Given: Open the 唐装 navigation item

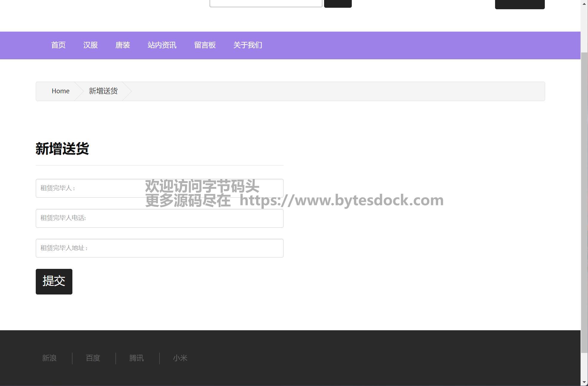Looking at the screenshot, I should [x=122, y=45].
